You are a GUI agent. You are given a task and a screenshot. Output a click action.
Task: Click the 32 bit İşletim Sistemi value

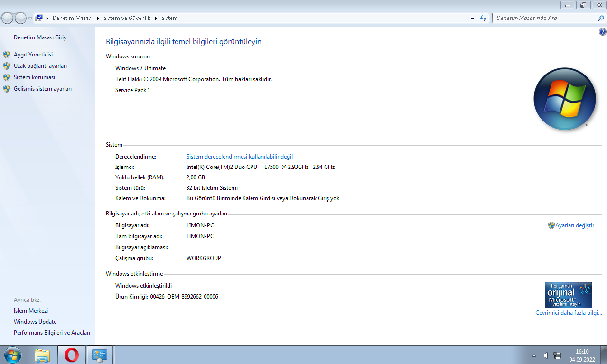[212, 188]
